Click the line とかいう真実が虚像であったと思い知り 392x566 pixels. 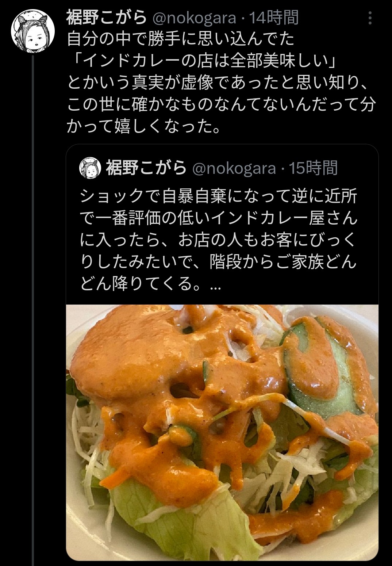(217, 83)
